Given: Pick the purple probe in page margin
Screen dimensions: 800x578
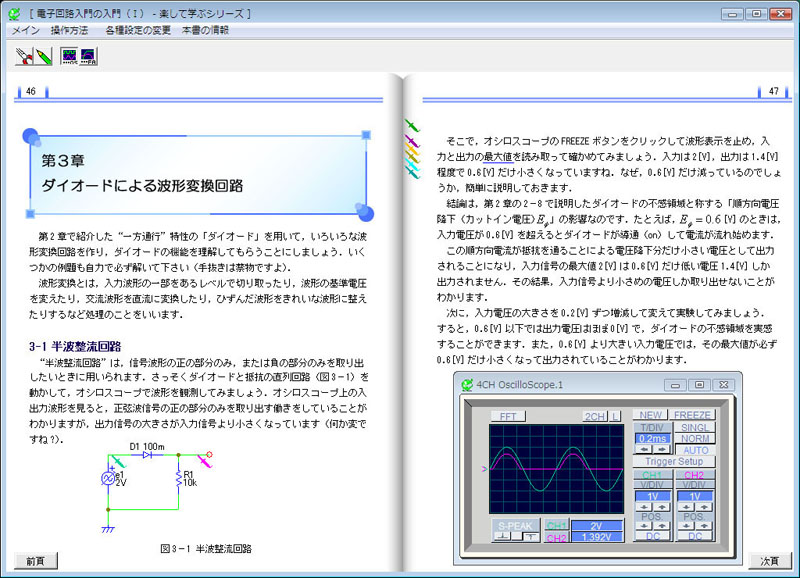Looking at the screenshot, I should pos(412,140).
